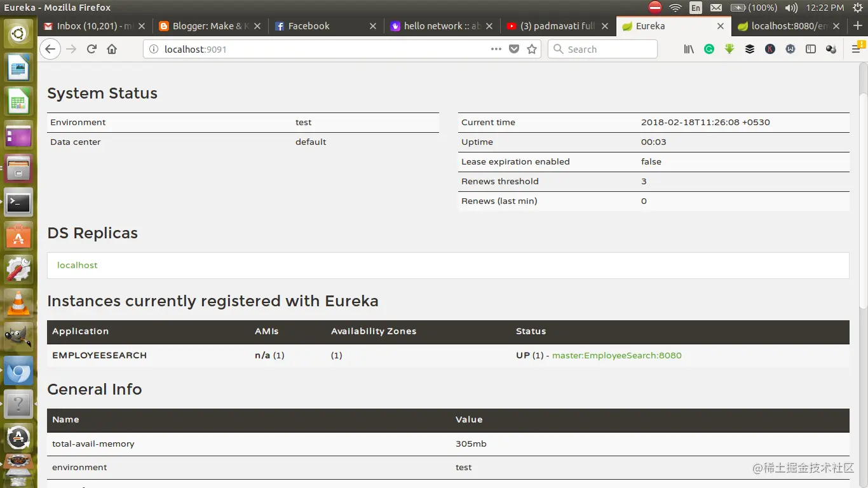Open the En keyboard layout indicator
Viewport: 868px width, 488px height.
click(696, 8)
